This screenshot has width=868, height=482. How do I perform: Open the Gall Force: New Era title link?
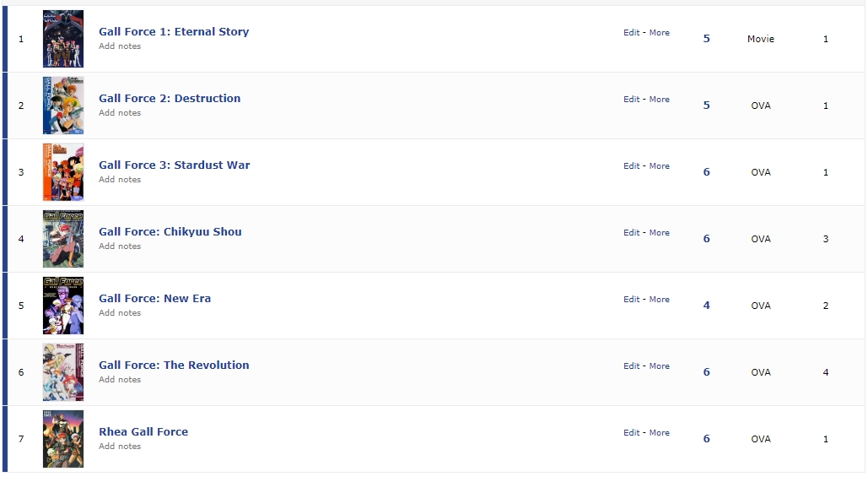[x=154, y=298]
